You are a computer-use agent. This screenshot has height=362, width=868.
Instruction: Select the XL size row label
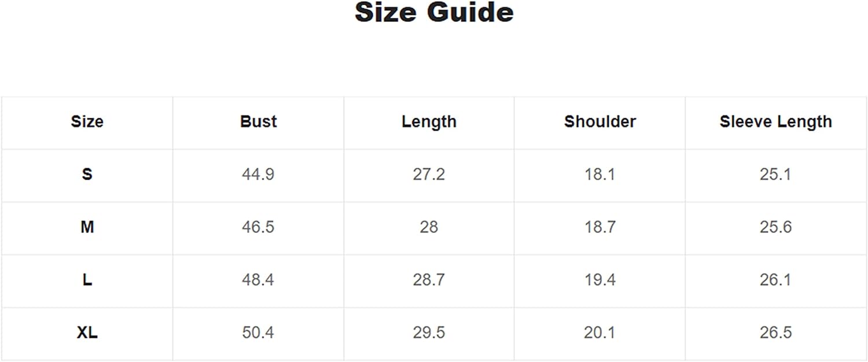tap(87, 333)
